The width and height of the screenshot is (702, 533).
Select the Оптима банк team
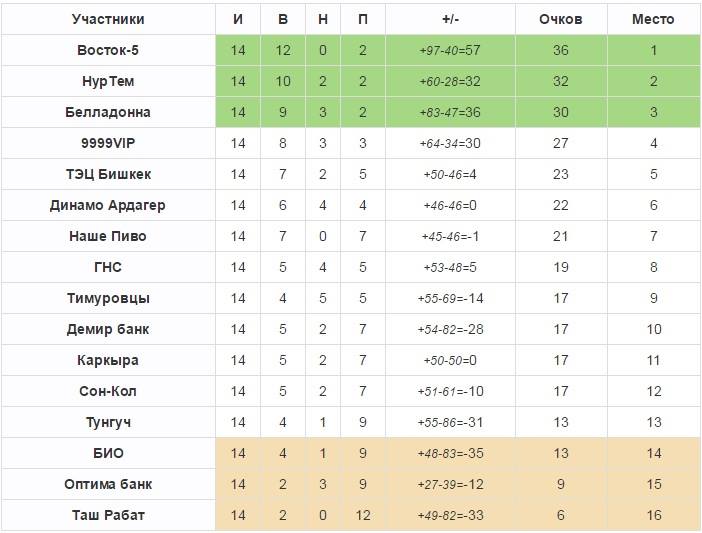tap(108, 484)
